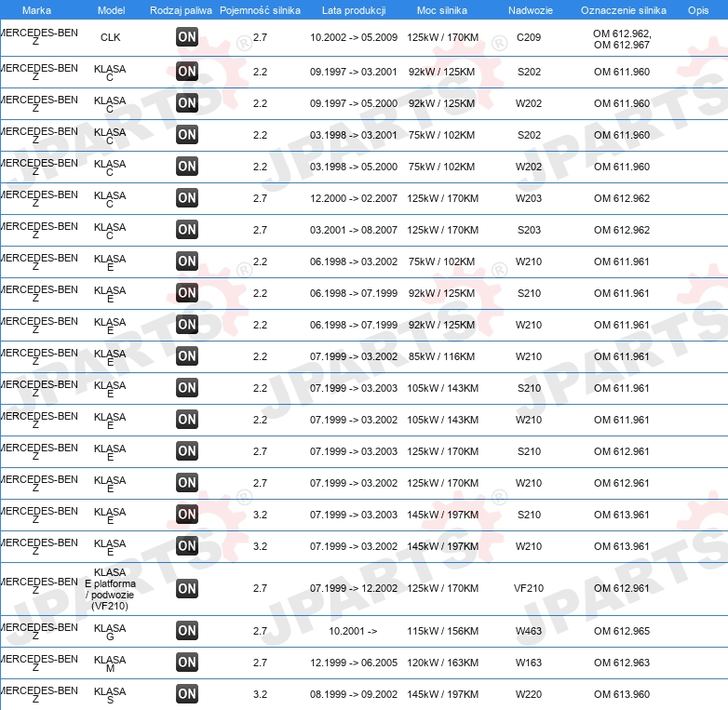Select the date range 07.1999 -> 12.2002

point(354,588)
